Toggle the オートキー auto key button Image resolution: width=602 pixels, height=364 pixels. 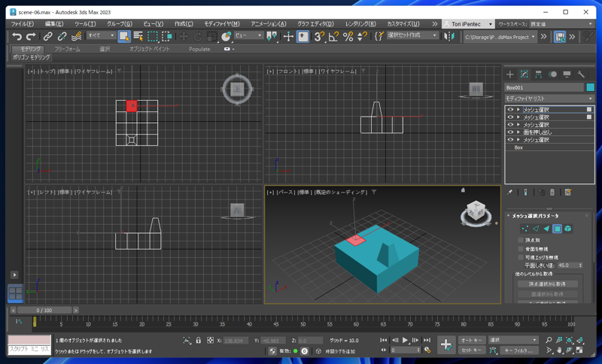pos(472,340)
